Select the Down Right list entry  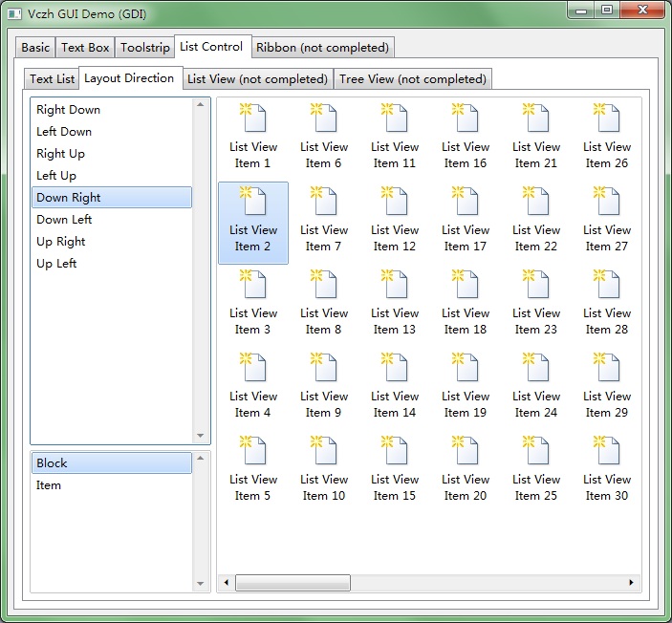pos(112,197)
